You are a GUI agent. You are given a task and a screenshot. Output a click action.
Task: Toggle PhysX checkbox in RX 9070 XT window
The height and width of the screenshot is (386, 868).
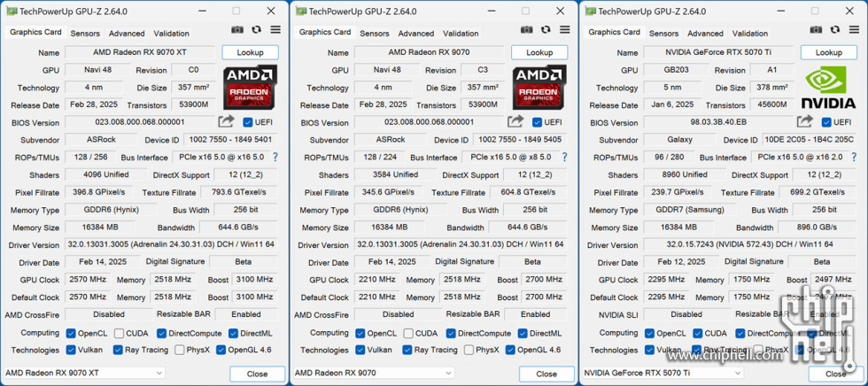pyautogui.click(x=179, y=350)
